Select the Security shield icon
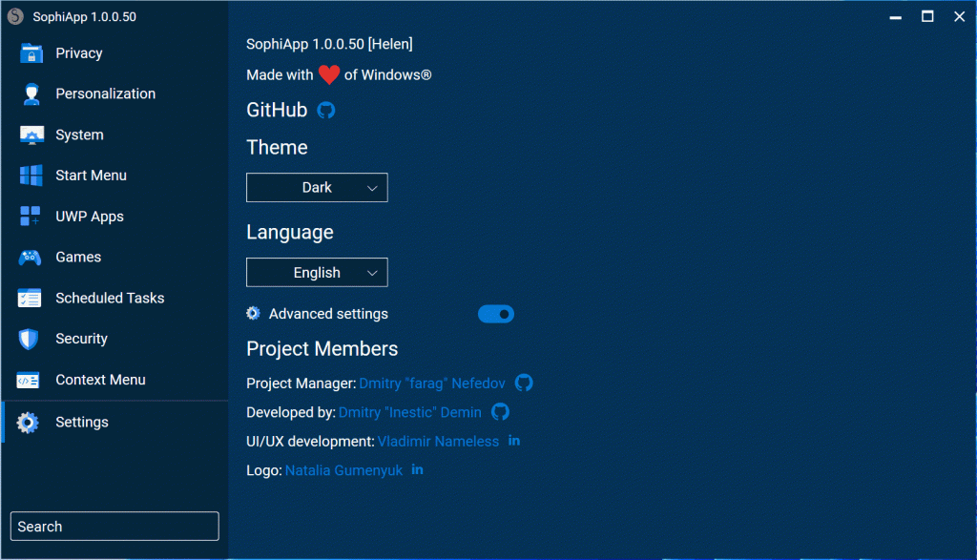 point(28,339)
